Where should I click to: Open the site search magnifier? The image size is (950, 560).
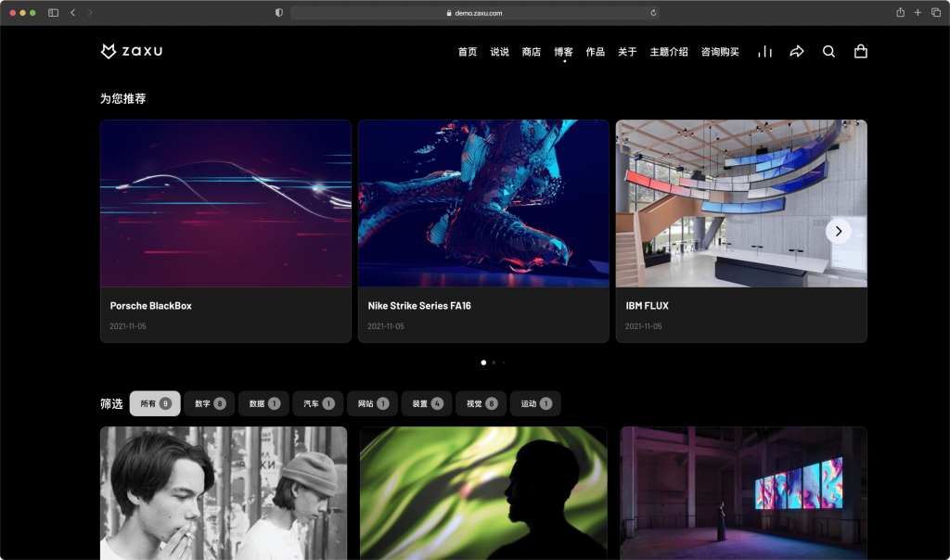click(828, 52)
